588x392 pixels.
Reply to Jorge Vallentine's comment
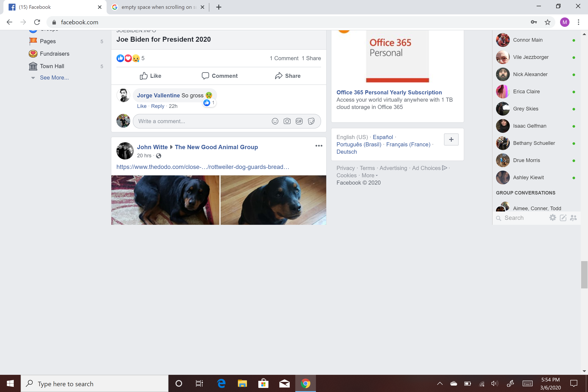pos(158,106)
